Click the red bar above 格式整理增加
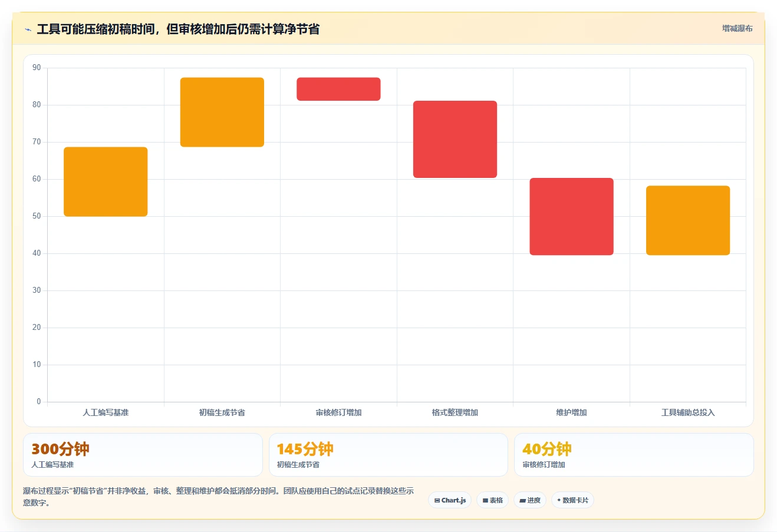The width and height of the screenshot is (777, 532). 455,139
